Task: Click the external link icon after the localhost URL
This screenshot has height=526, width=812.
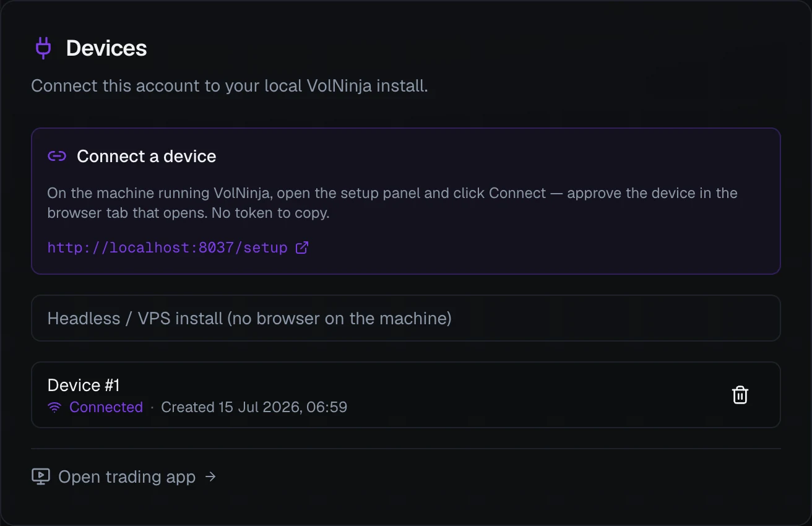Action: tap(302, 248)
